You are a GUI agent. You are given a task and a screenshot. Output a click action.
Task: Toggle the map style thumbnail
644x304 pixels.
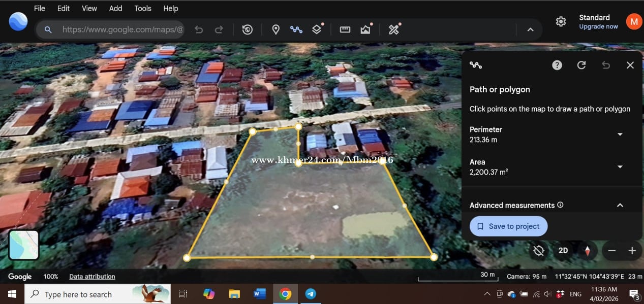(24, 245)
